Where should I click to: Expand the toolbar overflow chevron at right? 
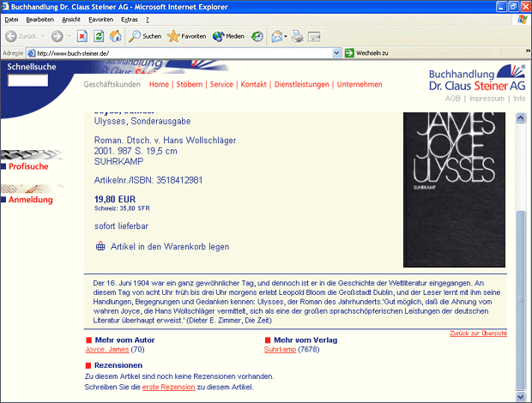tap(528, 51)
